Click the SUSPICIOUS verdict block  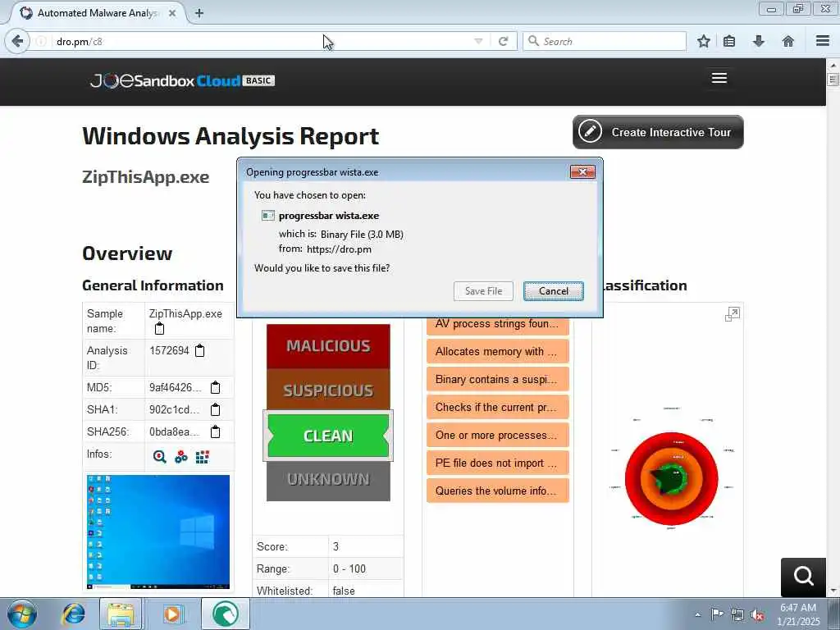point(328,390)
